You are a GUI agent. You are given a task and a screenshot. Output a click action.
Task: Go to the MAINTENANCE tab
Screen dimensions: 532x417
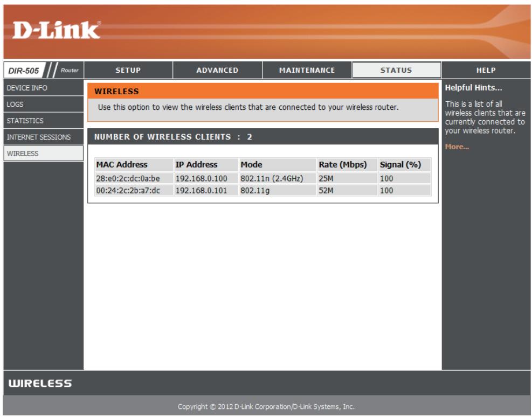pyautogui.click(x=307, y=70)
